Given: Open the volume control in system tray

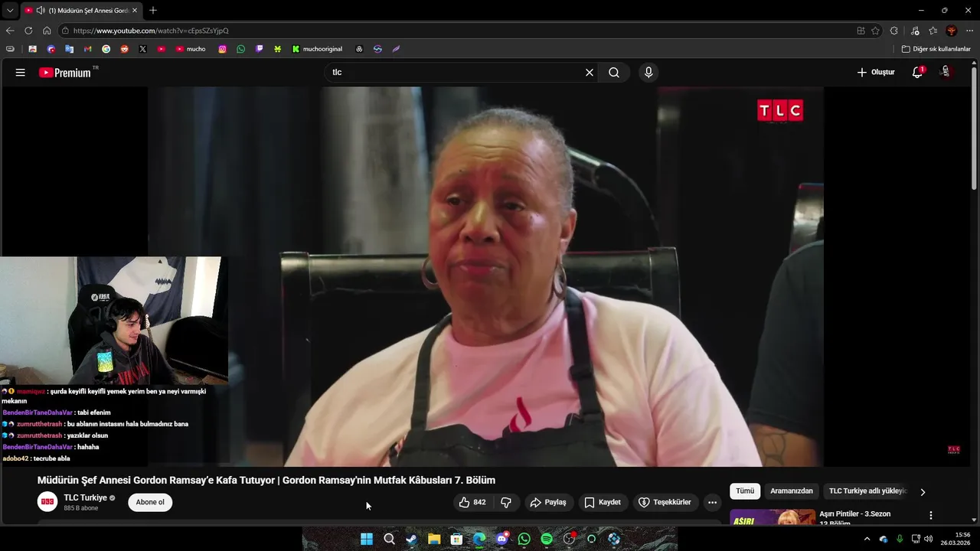Looking at the screenshot, I should pyautogui.click(x=929, y=539).
